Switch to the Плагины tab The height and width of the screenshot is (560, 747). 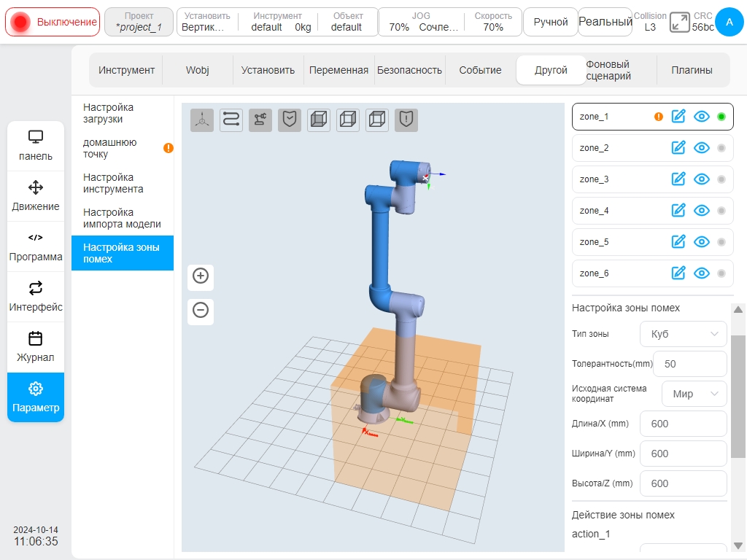point(692,70)
